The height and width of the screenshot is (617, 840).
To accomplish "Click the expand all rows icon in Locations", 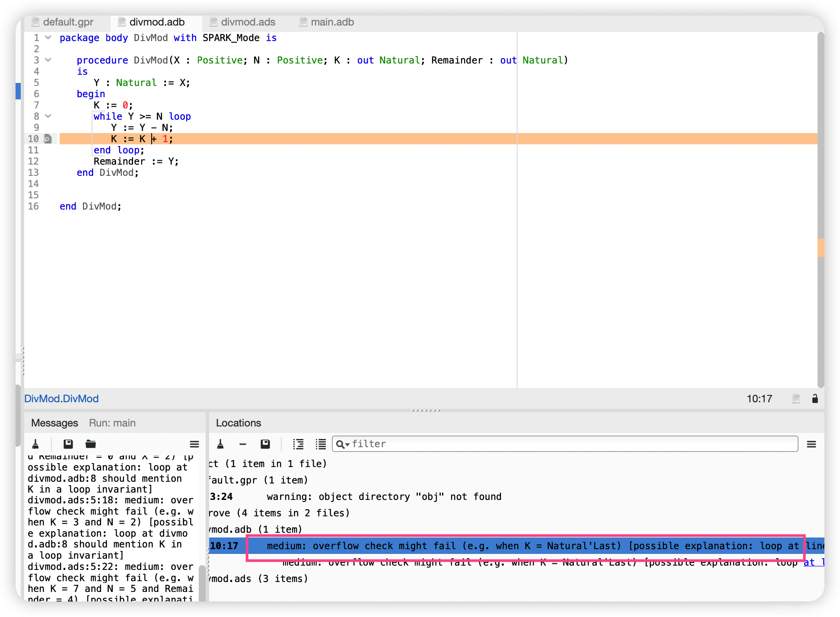I will click(298, 444).
